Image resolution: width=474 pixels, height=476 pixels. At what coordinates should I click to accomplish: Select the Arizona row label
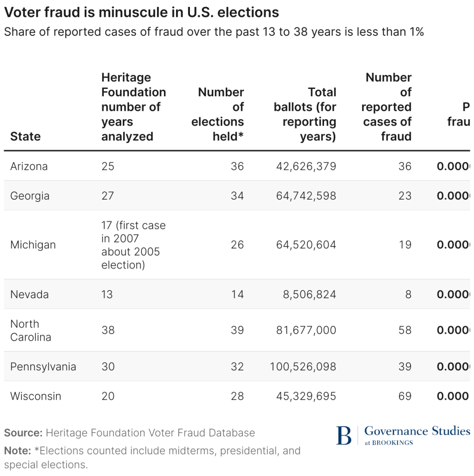pyautogui.click(x=29, y=166)
